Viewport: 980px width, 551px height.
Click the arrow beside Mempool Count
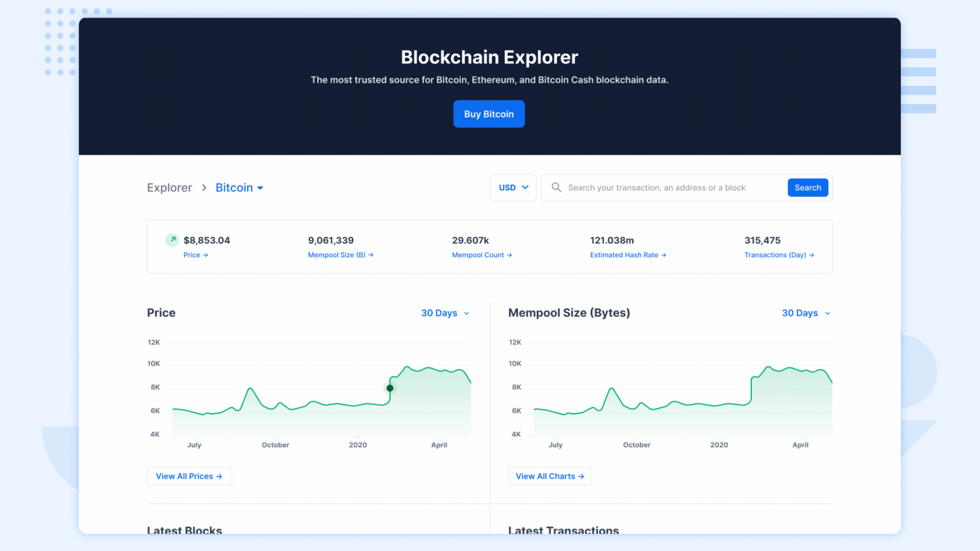509,255
